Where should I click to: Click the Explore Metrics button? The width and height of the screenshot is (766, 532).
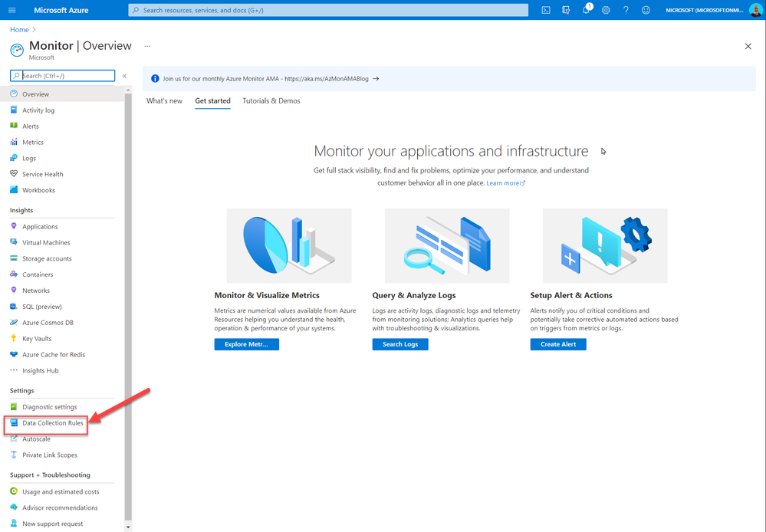[247, 344]
